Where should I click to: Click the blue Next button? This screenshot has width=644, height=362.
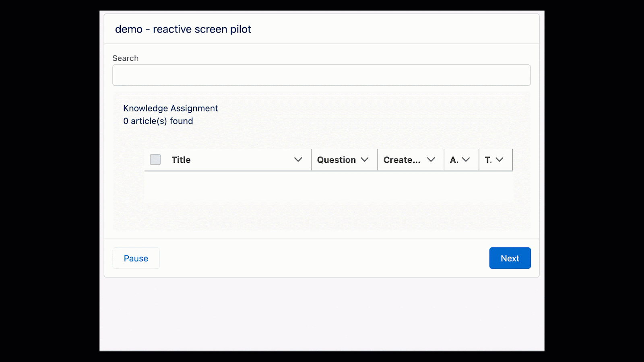point(510,258)
